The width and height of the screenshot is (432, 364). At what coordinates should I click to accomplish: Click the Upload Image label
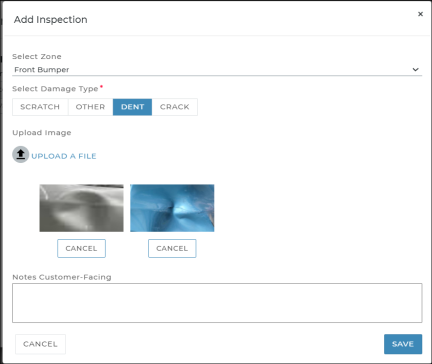(42, 133)
